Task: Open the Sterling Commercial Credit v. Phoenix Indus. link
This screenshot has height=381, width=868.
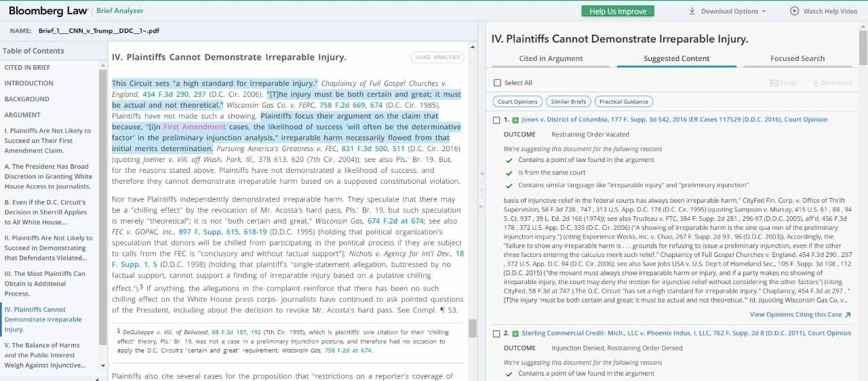Action: pos(686,334)
